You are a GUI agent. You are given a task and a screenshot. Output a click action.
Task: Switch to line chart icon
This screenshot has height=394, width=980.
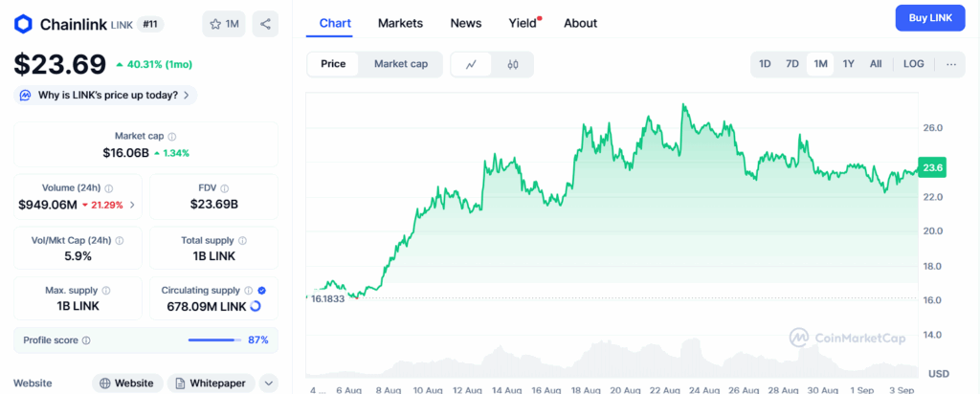[471, 64]
